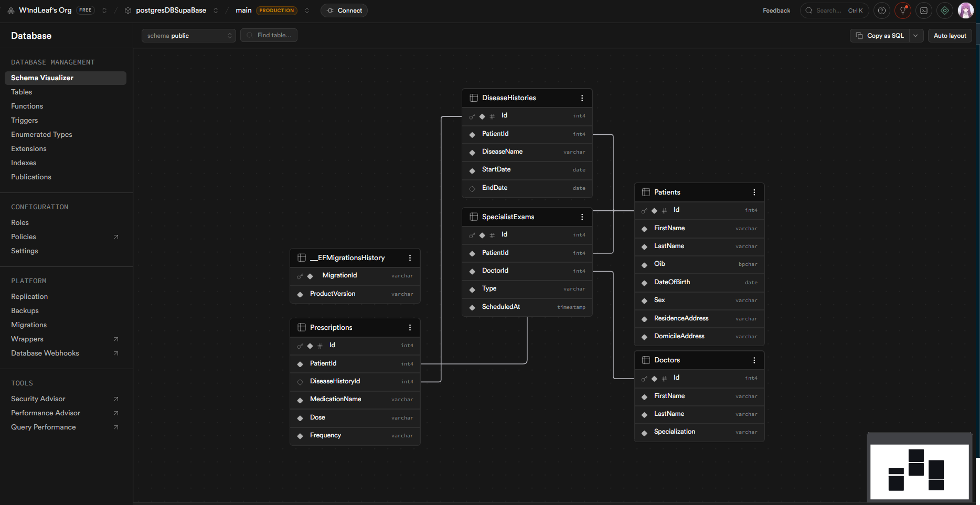Open the Patients table options menu

754,192
